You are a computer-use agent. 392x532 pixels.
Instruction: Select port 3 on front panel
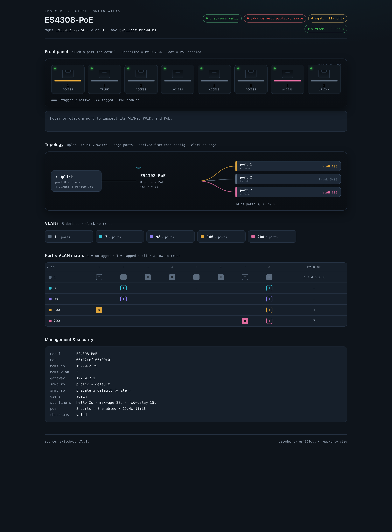click(x=141, y=79)
